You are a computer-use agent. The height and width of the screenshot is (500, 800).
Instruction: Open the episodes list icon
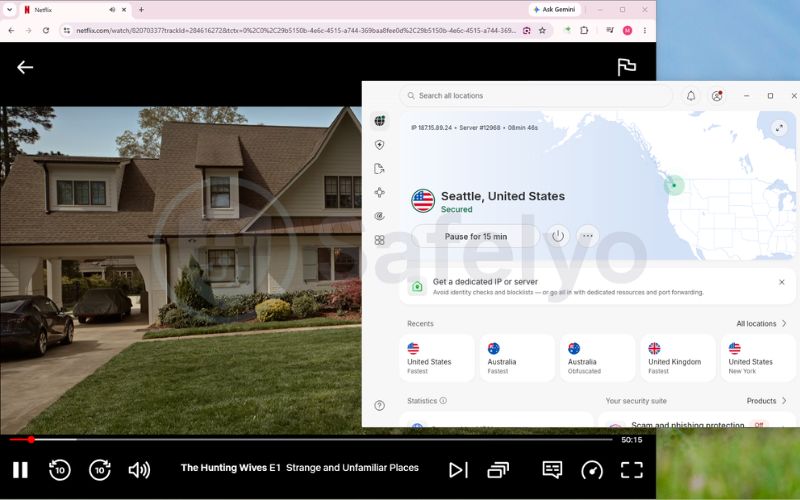click(x=498, y=469)
